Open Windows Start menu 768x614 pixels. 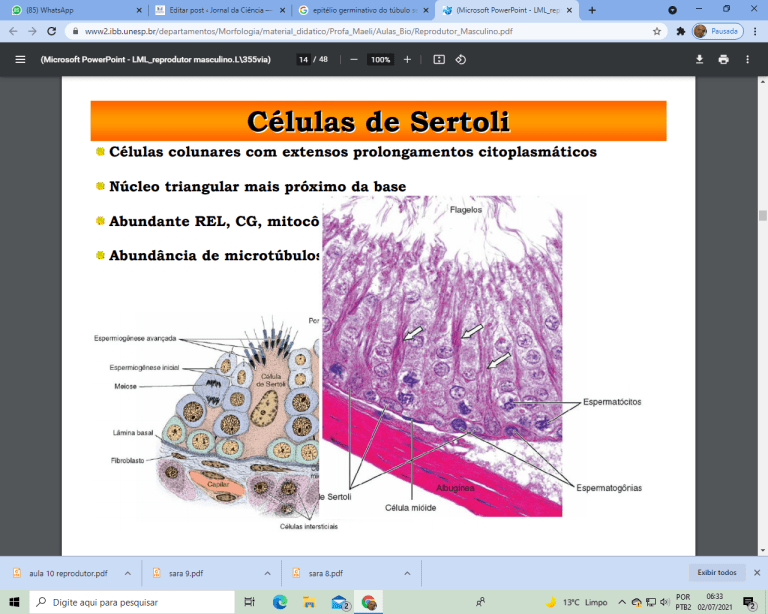tap(14, 602)
